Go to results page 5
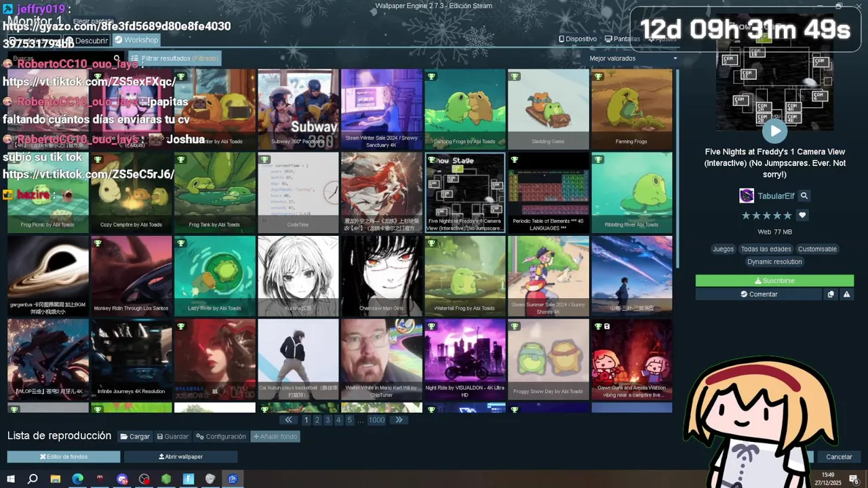The height and width of the screenshot is (488, 868). [349, 420]
